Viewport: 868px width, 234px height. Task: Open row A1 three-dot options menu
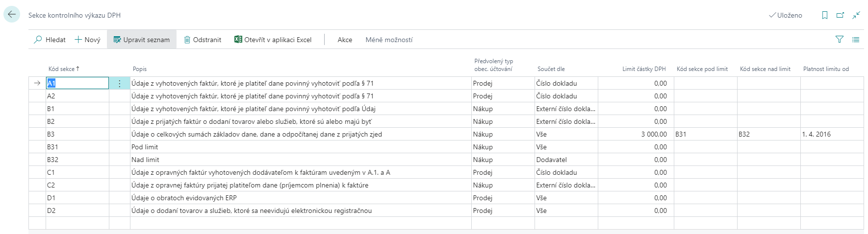(119, 84)
